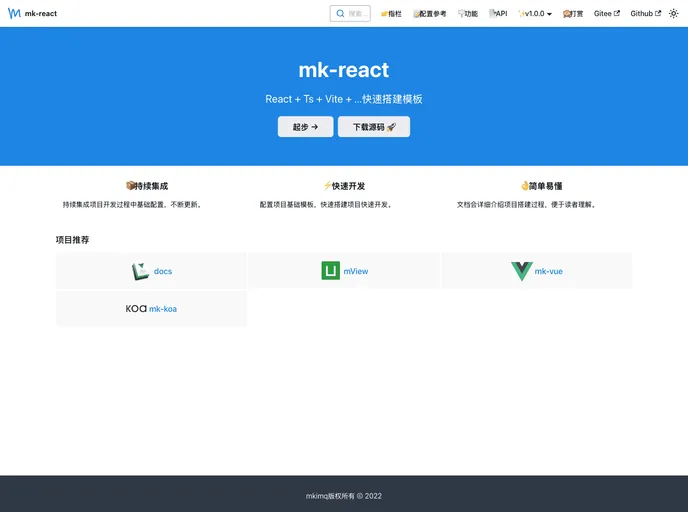
Task: Click the Koa logo for mk-koa
Action: 136,309
